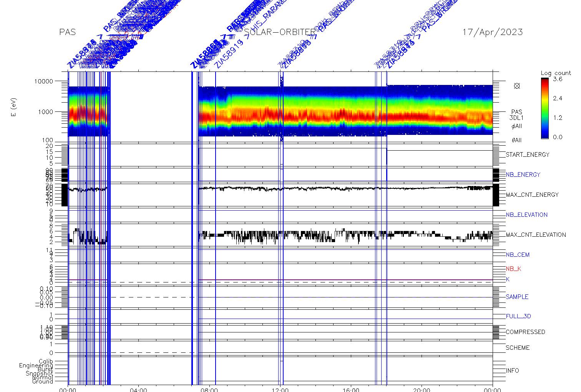The height and width of the screenshot is (392, 581).
Task: Click the 3DL1 panel label
Action: pyautogui.click(x=516, y=118)
